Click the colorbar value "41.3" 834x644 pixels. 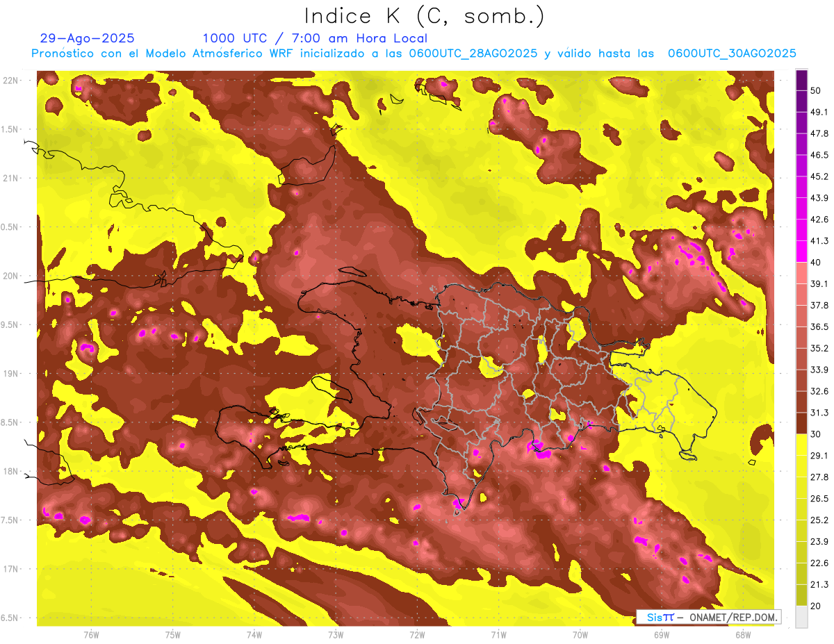click(x=819, y=241)
